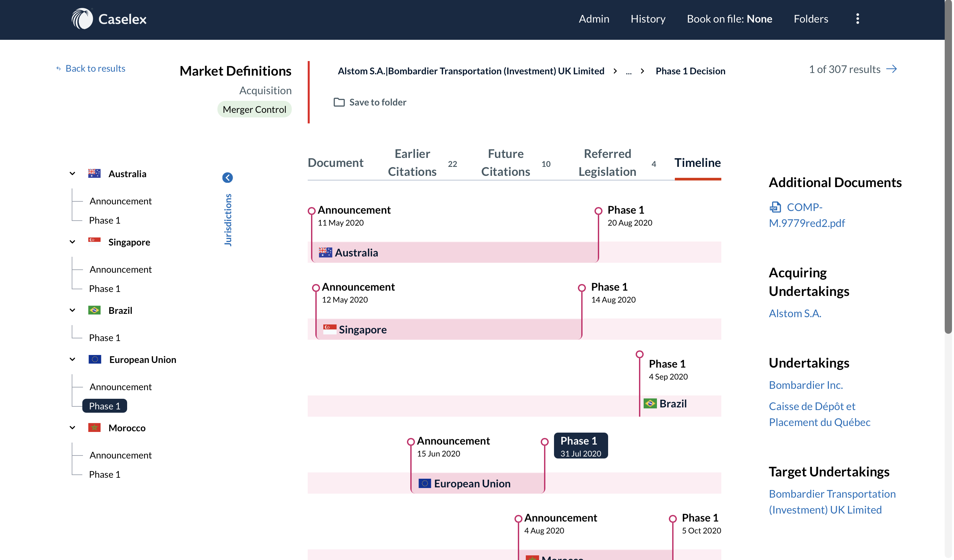Image resolution: width=954 pixels, height=560 pixels.
Task: Switch to the Earlier Citations tab
Action: click(x=412, y=163)
